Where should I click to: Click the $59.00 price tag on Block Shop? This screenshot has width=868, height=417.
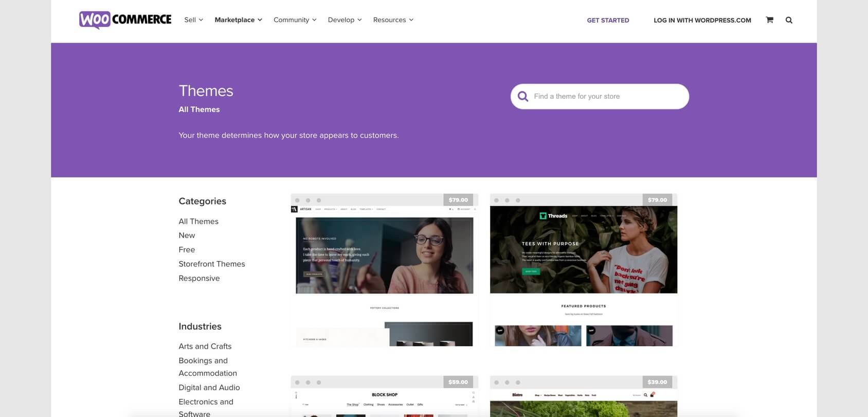tap(458, 382)
